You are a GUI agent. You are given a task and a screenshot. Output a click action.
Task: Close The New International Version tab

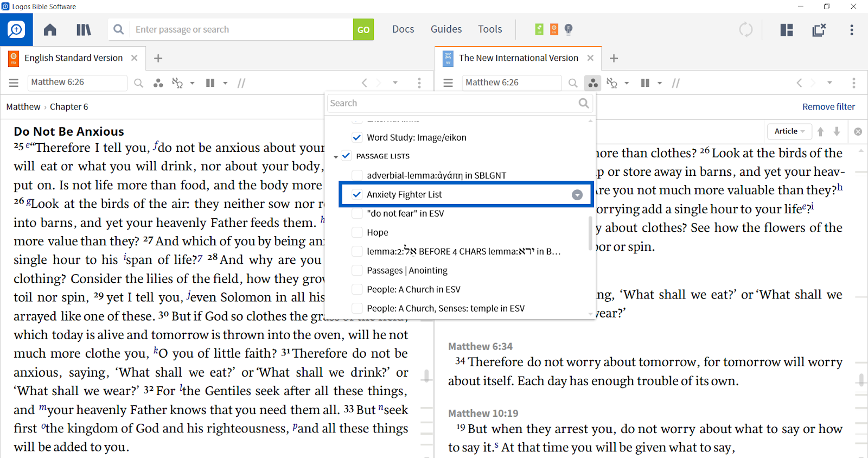coord(590,58)
